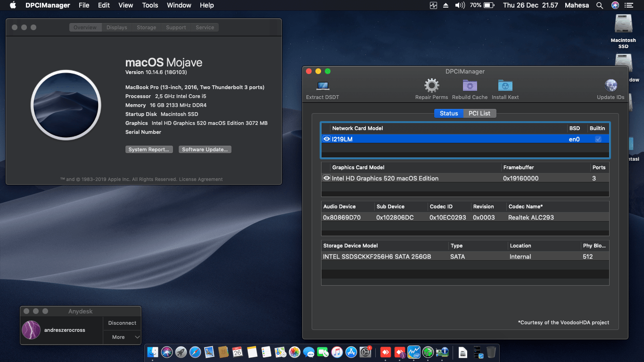Select the I219LM network card row
644x362 pixels.
pyautogui.click(x=465, y=139)
